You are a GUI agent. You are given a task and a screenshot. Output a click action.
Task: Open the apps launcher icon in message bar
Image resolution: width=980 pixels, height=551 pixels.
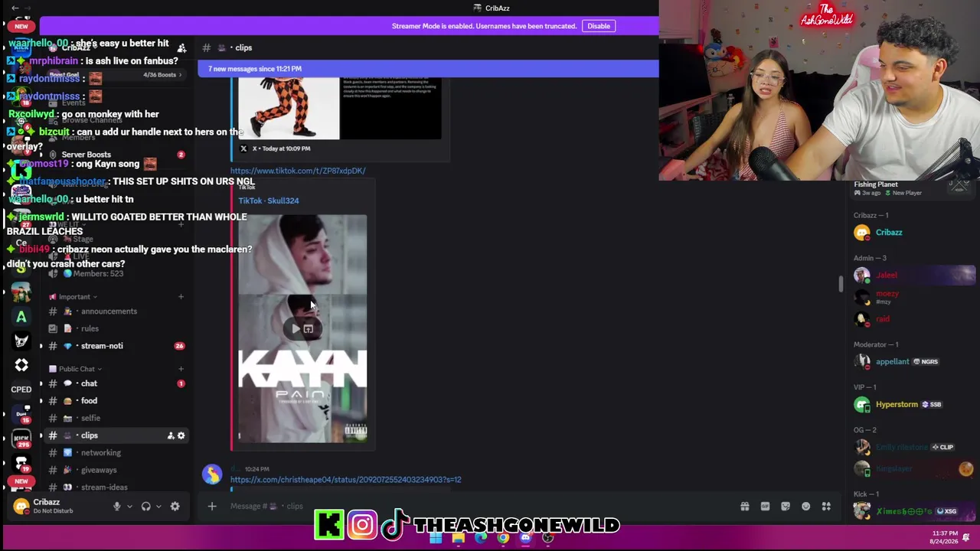coord(826,506)
